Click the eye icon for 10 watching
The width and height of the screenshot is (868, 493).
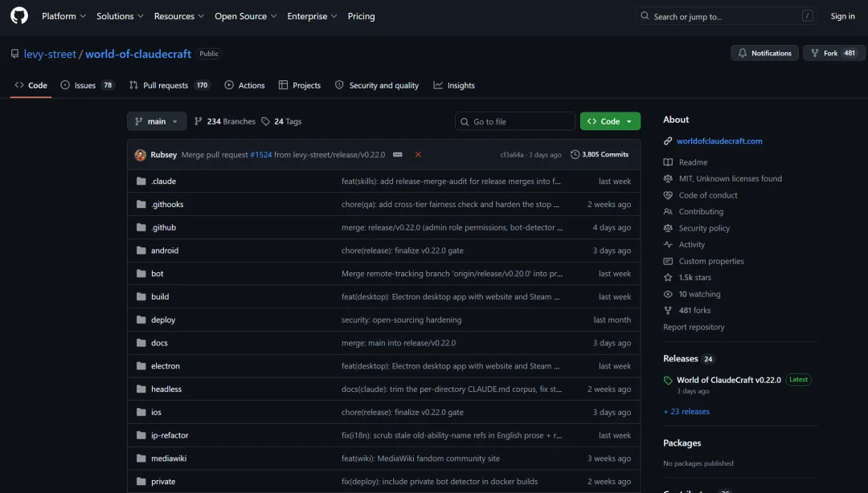(x=668, y=294)
